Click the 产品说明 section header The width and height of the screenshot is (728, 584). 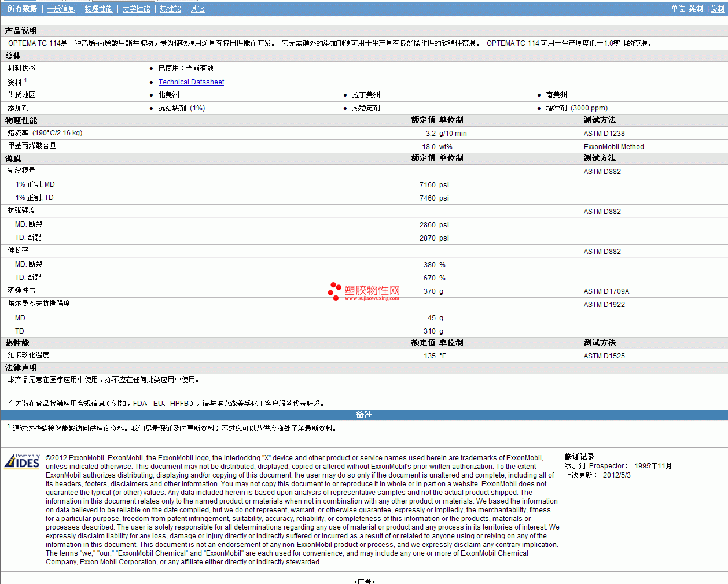(x=21, y=31)
